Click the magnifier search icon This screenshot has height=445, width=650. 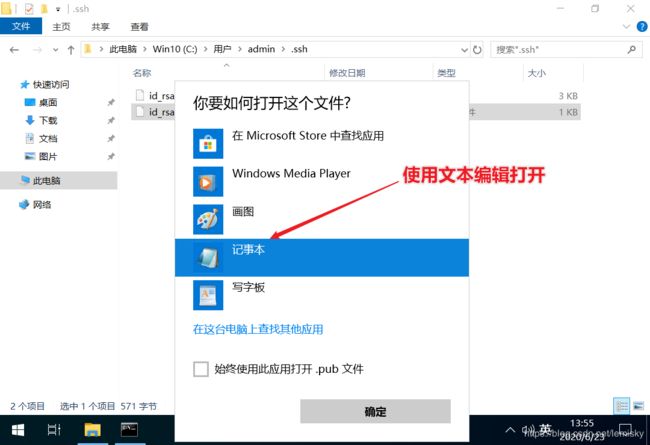[x=632, y=50]
